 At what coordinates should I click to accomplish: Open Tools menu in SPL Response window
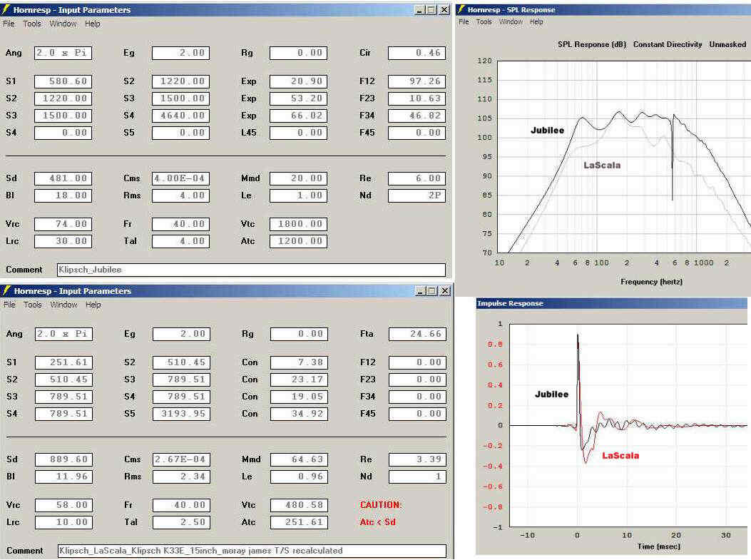(484, 22)
